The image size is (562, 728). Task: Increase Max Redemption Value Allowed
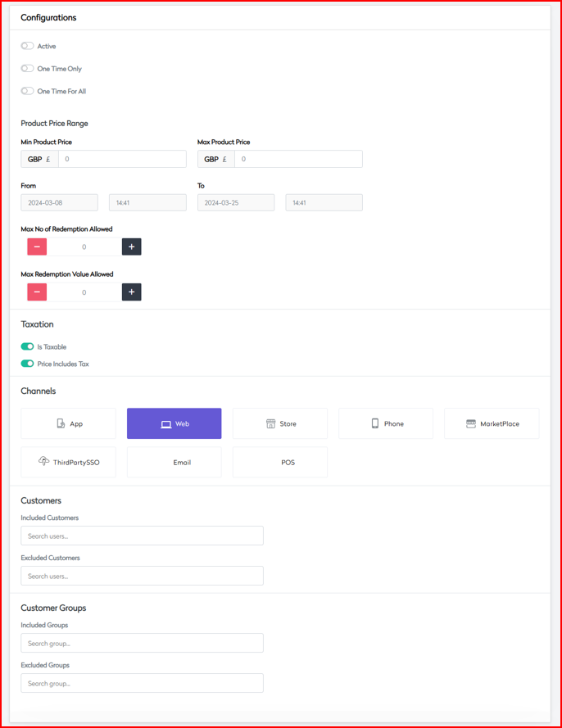pyautogui.click(x=131, y=292)
